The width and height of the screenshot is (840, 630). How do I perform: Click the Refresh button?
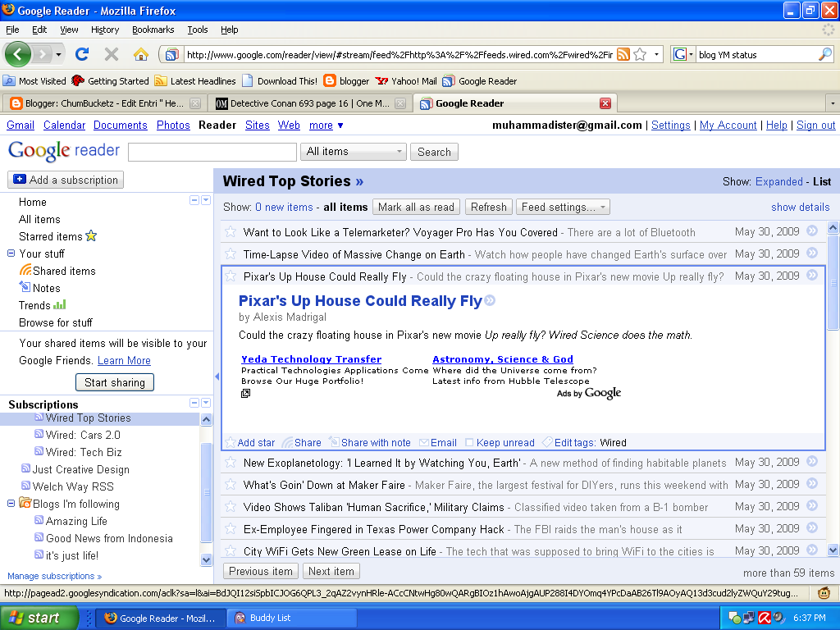click(489, 207)
